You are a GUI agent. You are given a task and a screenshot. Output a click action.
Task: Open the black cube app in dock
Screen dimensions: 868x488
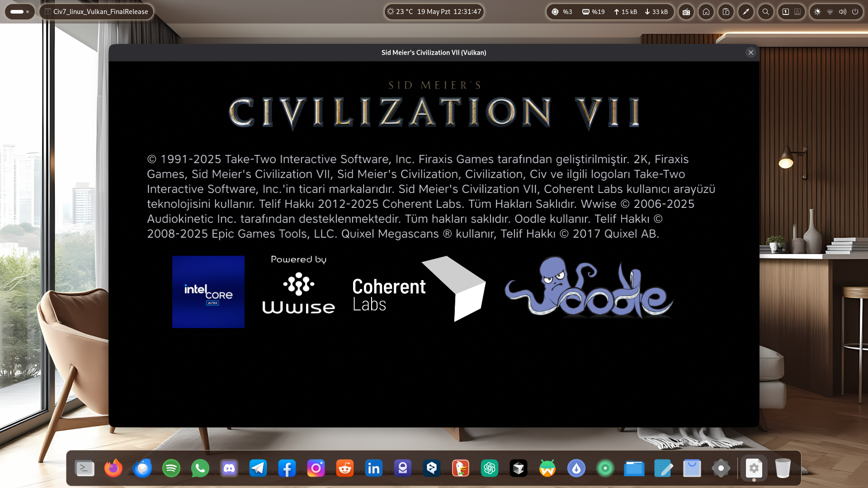click(519, 469)
